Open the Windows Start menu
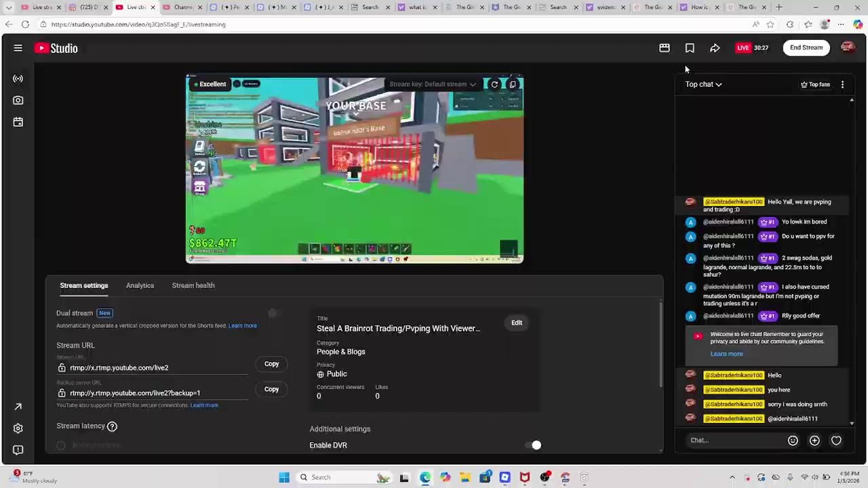This screenshot has width=868, height=488. tap(284, 477)
